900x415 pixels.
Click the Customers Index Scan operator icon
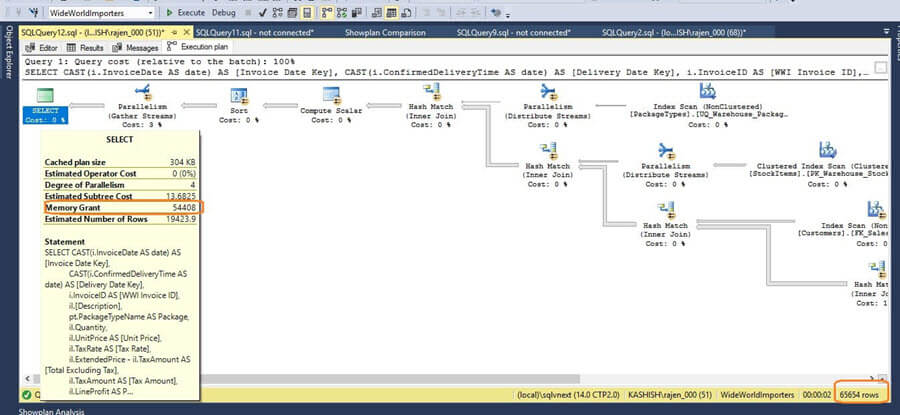click(x=876, y=210)
